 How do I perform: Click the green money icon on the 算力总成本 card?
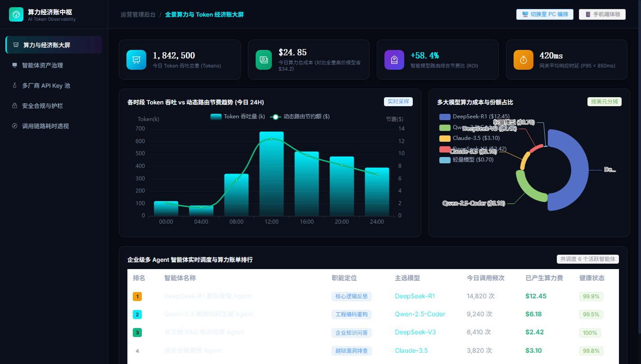click(x=263, y=60)
